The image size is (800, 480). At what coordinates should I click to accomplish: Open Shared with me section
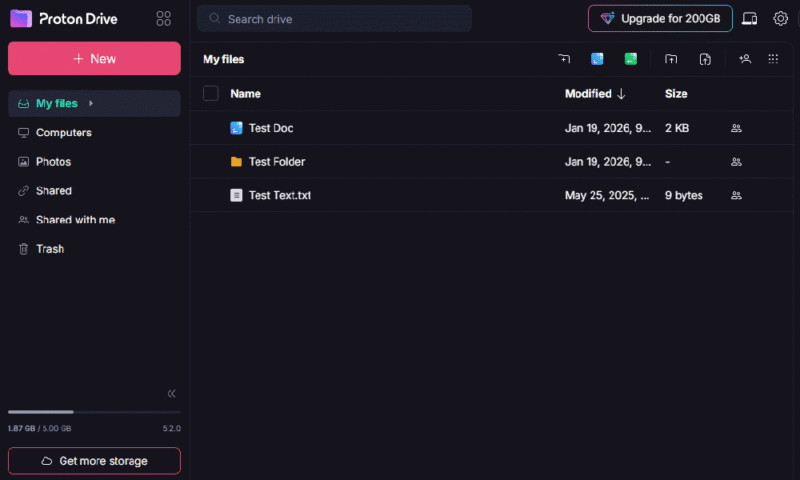pyautogui.click(x=94, y=220)
